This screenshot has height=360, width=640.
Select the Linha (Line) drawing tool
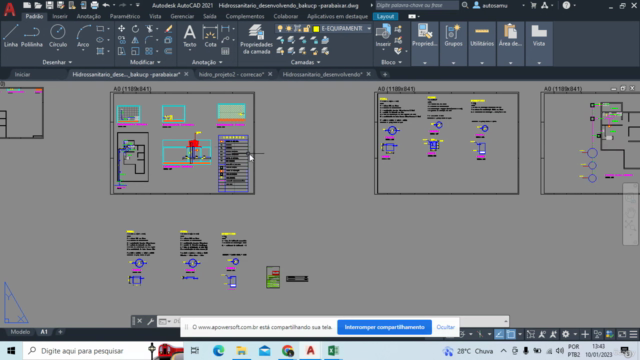tap(11, 36)
